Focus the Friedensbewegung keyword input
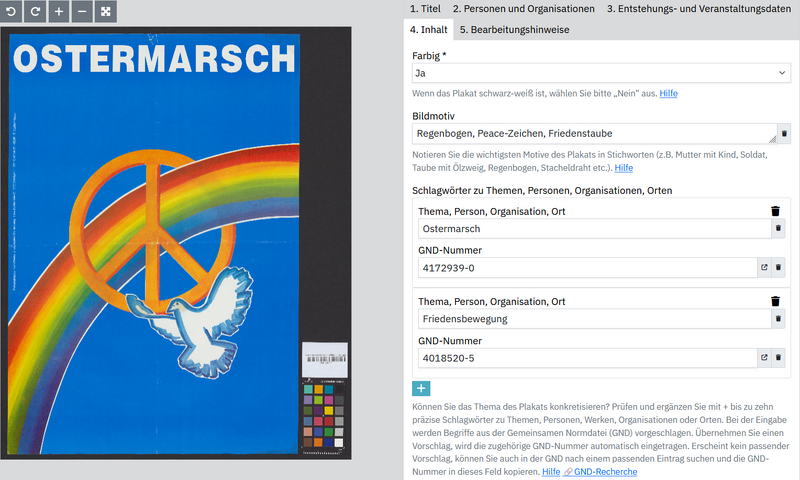Screen dimensions: 800x480 [594, 319]
